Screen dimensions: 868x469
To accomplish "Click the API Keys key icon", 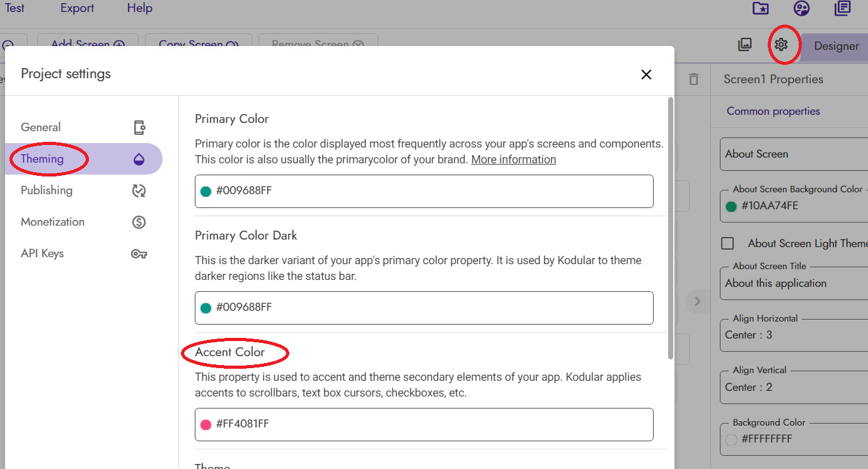I will 139,253.
